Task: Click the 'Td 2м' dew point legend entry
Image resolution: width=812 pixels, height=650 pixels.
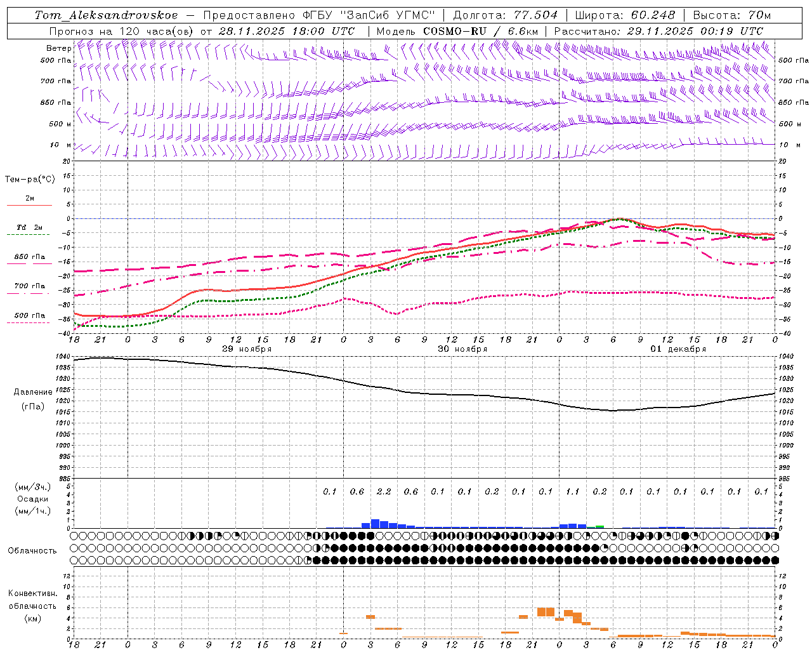Action: [30, 227]
